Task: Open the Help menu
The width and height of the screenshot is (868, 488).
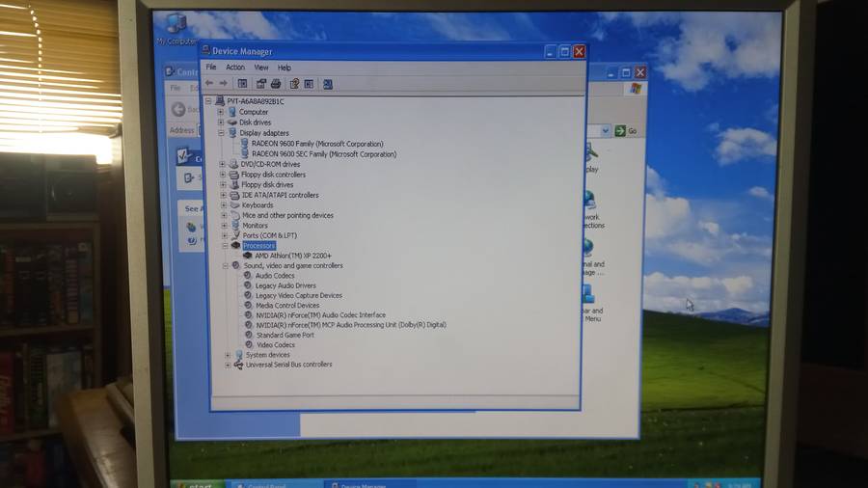Action: pyautogui.click(x=284, y=68)
